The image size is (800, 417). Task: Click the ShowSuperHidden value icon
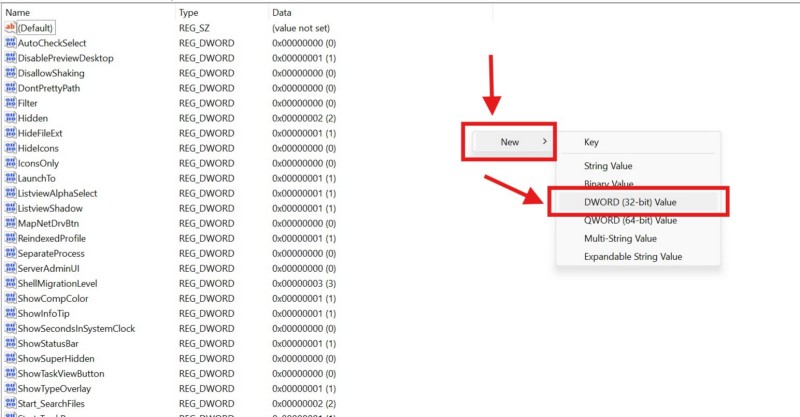point(10,358)
